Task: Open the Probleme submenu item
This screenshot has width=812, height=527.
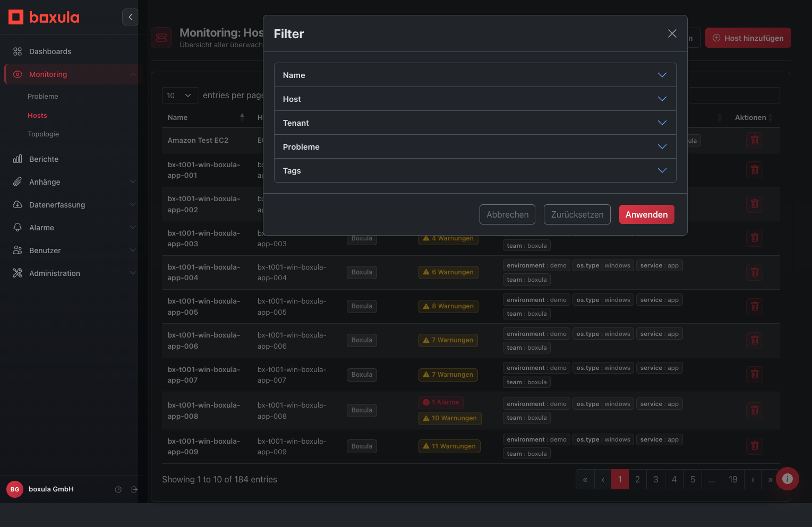Action: click(43, 97)
